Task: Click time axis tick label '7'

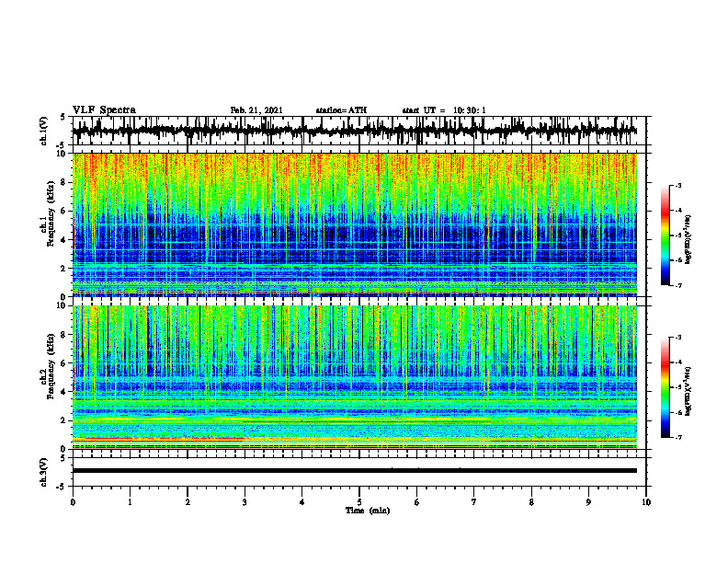Action: (x=474, y=502)
